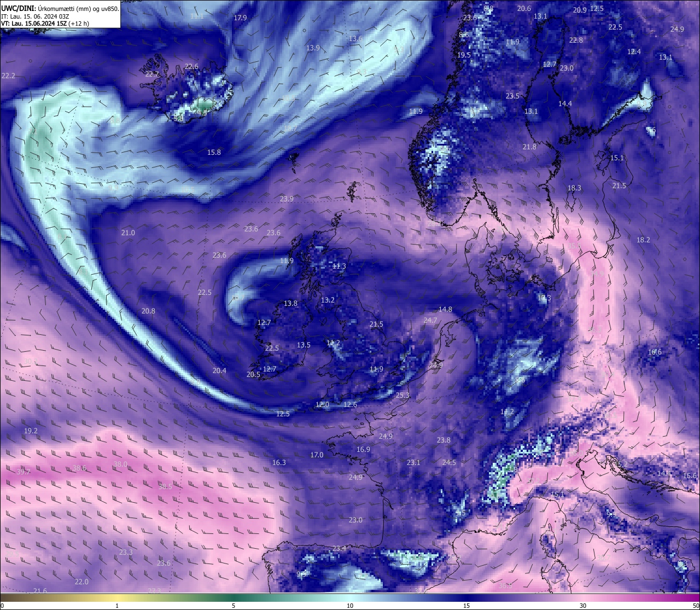
Task: Click the 20.8 value over the Atlantic
Action: (148, 311)
